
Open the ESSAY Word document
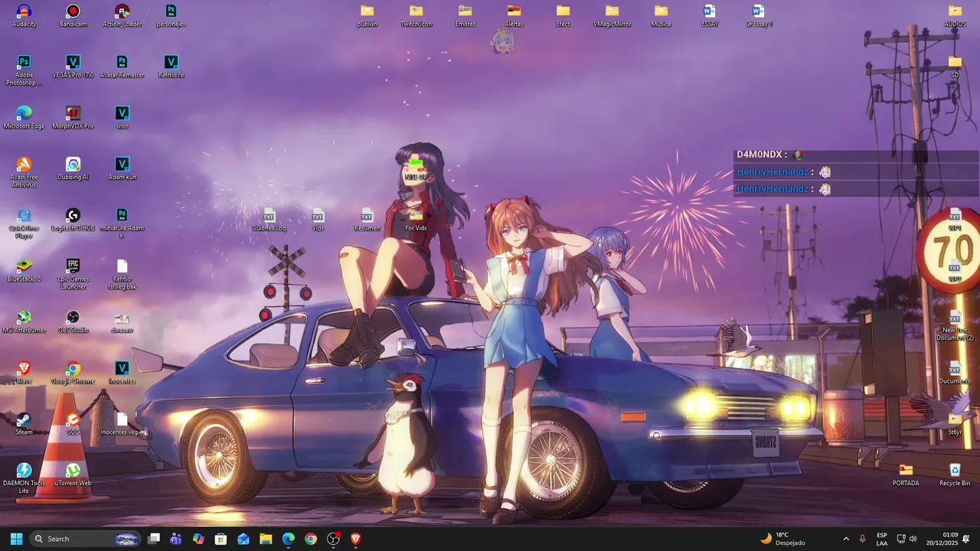point(710,16)
